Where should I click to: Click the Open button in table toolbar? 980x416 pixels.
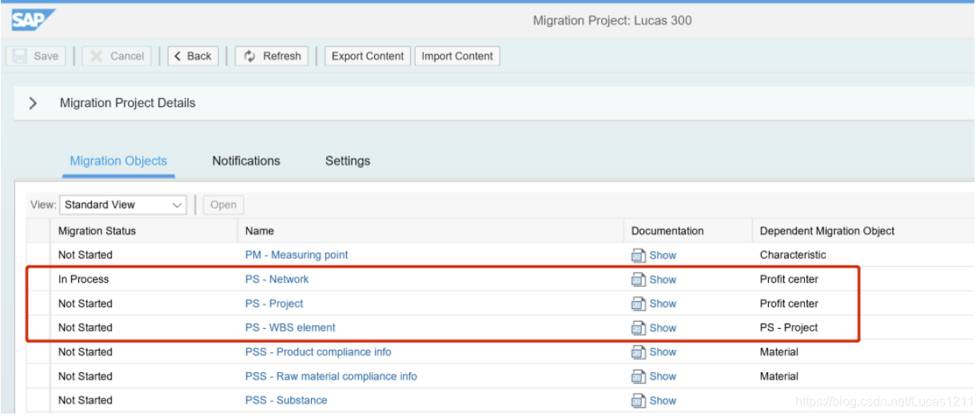coord(223,204)
